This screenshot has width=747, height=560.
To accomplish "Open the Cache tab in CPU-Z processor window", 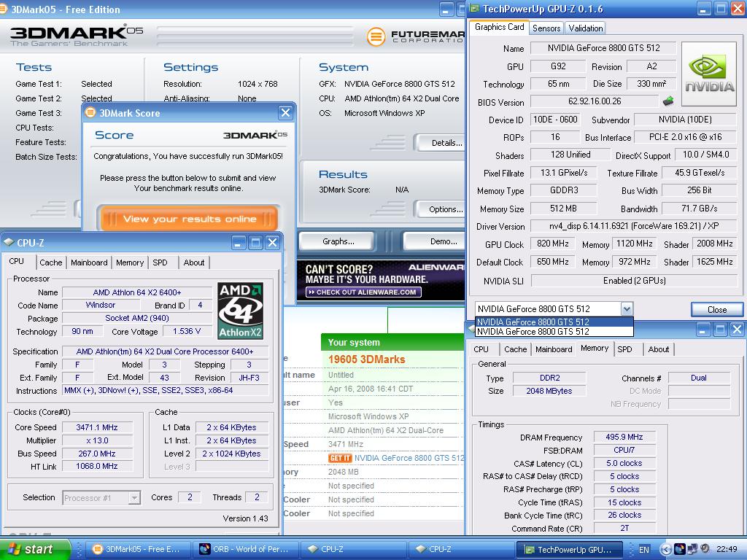I will pos(50,262).
